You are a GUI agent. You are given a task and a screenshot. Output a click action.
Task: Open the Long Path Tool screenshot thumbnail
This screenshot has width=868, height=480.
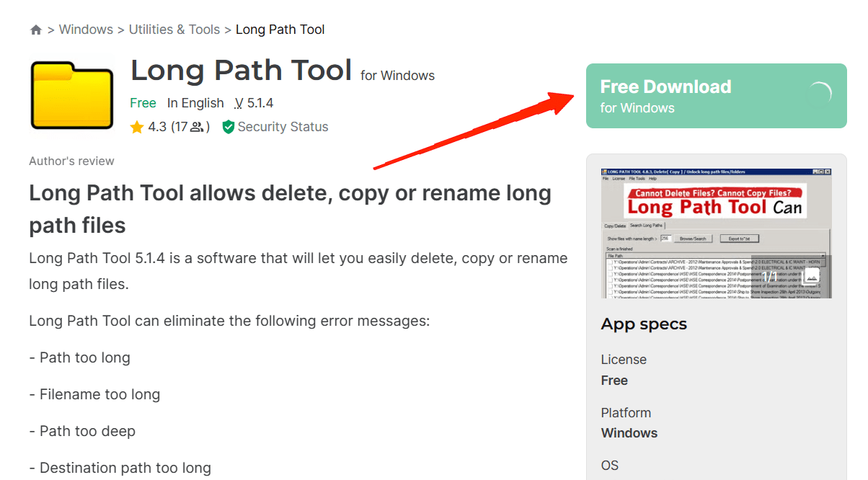(717, 234)
